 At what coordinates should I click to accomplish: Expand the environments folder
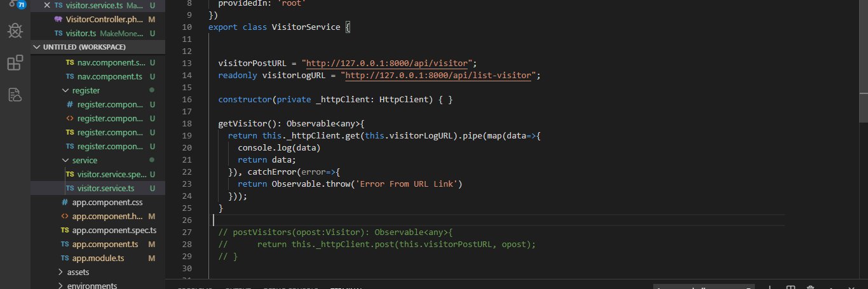click(x=98, y=286)
